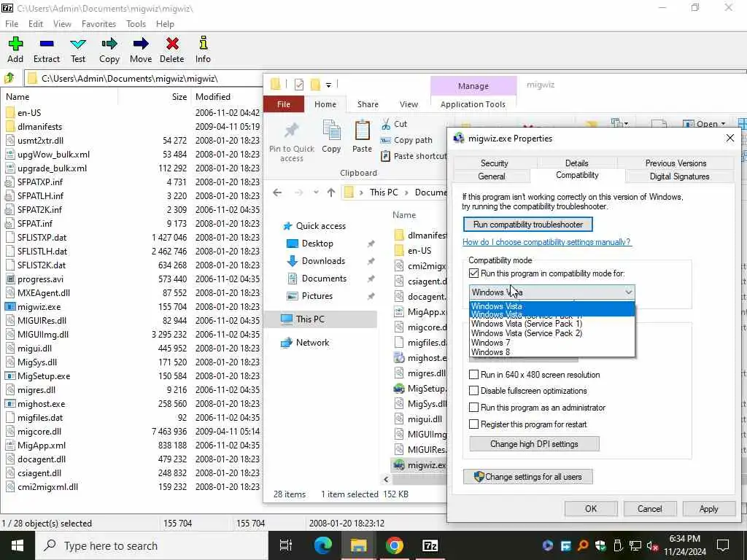The image size is (747, 560).
Task: Open quick access toolbar customize dropdown
Action: (x=328, y=85)
